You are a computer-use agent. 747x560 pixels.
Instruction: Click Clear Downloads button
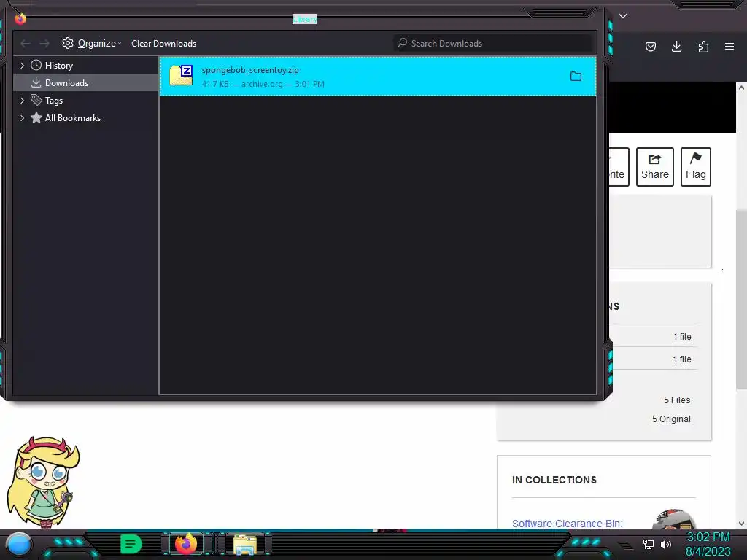point(163,43)
